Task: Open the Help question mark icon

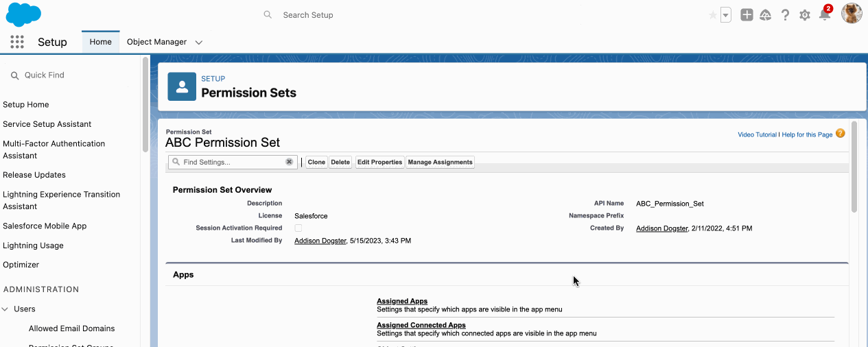Action: click(786, 15)
